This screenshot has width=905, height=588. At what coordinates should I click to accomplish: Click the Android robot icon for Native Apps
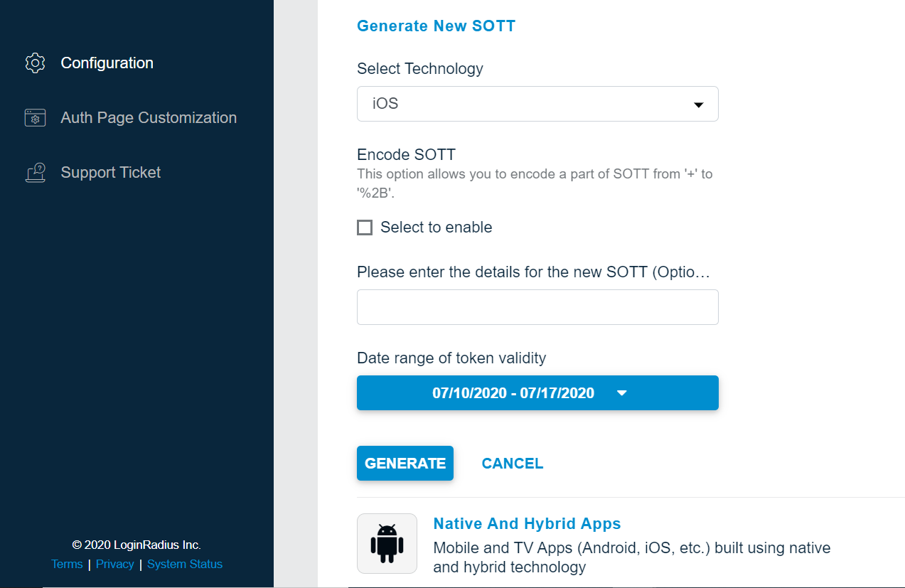(387, 542)
